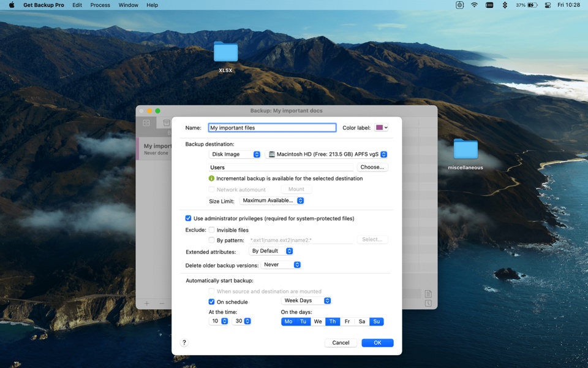Viewport: 588px width, 368px height.
Task: Open the miscellaneous desktop folder
Action: 465,150
